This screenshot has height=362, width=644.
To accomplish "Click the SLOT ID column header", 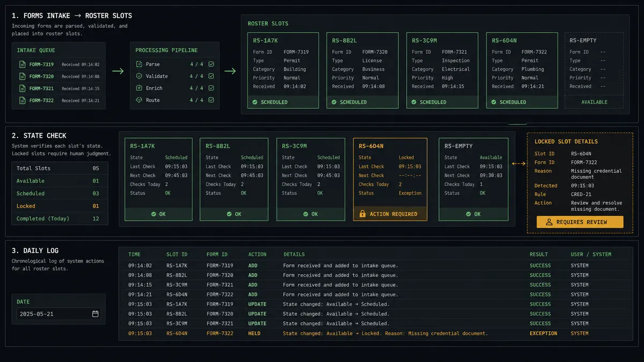I will pyautogui.click(x=177, y=254).
